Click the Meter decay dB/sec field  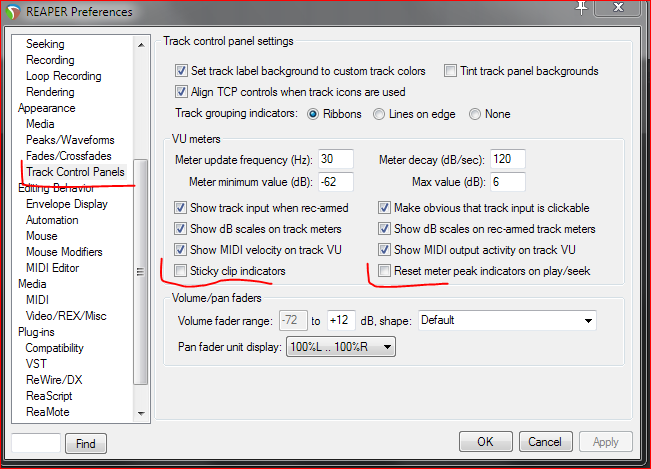(508, 159)
